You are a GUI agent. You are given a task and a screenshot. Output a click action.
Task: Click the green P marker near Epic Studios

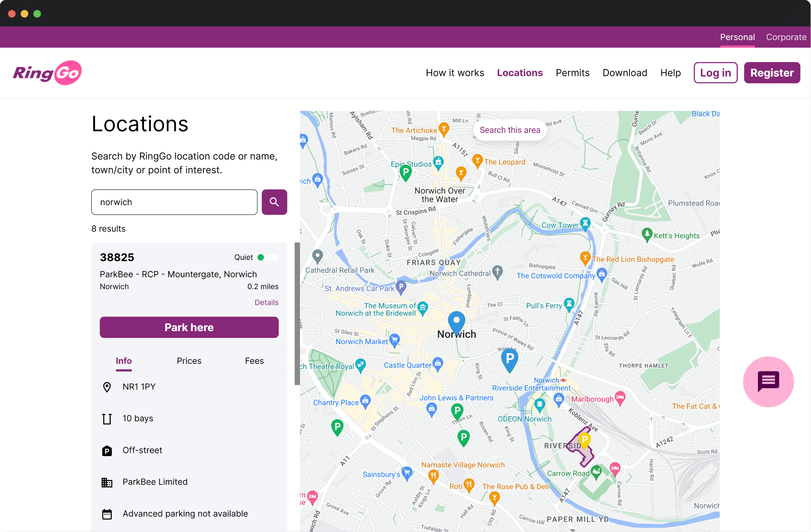405,172
